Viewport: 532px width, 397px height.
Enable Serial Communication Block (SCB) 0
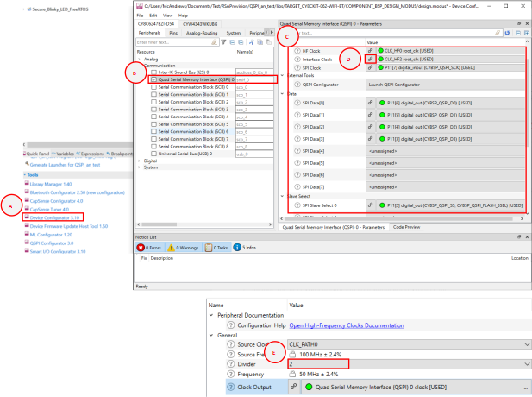click(153, 87)
